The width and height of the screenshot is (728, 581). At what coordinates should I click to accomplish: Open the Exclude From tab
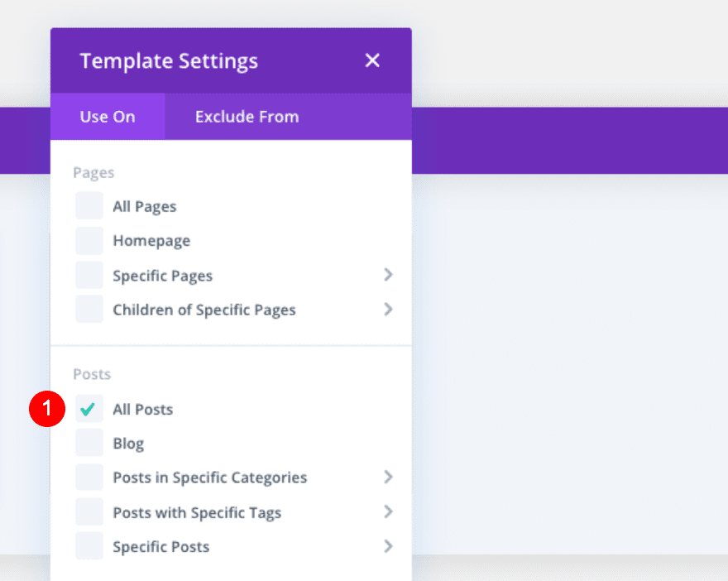tap(247, 117)
